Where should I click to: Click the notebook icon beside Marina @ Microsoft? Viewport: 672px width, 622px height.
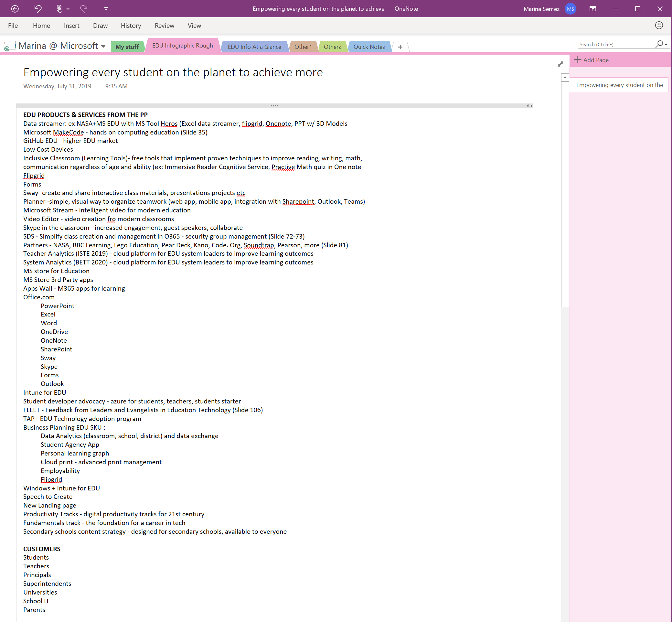(x=10, y=46)
